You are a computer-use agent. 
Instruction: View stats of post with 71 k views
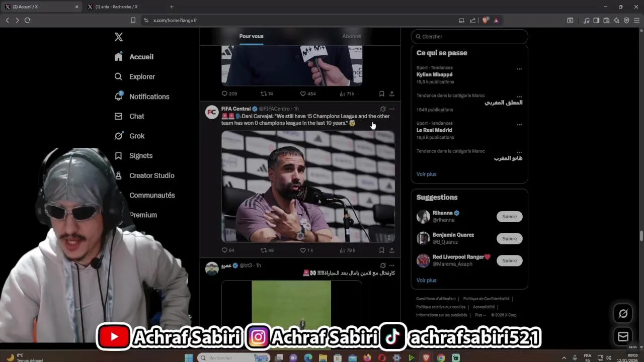(x=347, y=94)
